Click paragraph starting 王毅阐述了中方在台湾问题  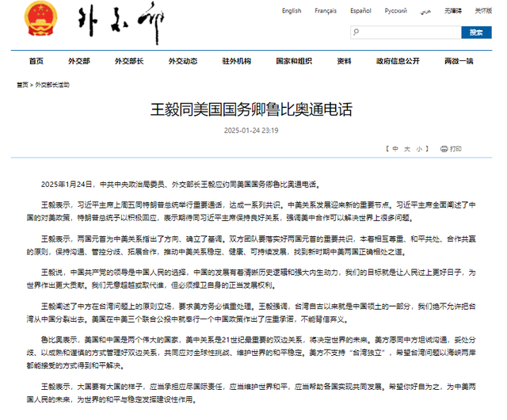[251, 313]
